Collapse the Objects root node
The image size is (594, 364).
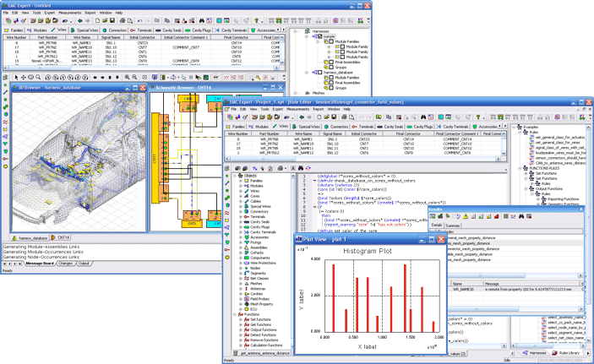point(235,176)
